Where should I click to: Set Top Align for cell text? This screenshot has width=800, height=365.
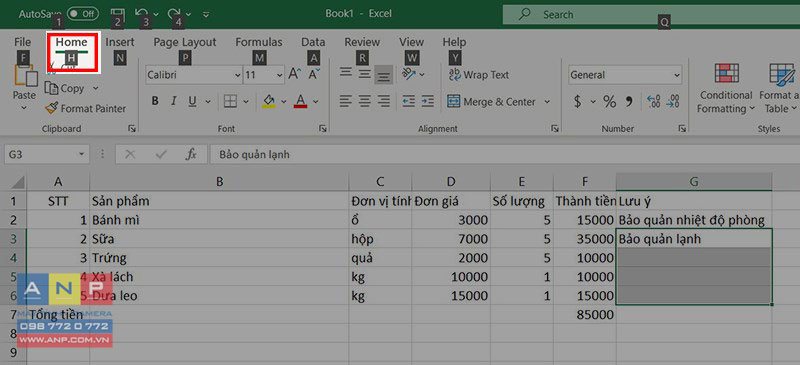pyautogui.click(x=346, y=73)
